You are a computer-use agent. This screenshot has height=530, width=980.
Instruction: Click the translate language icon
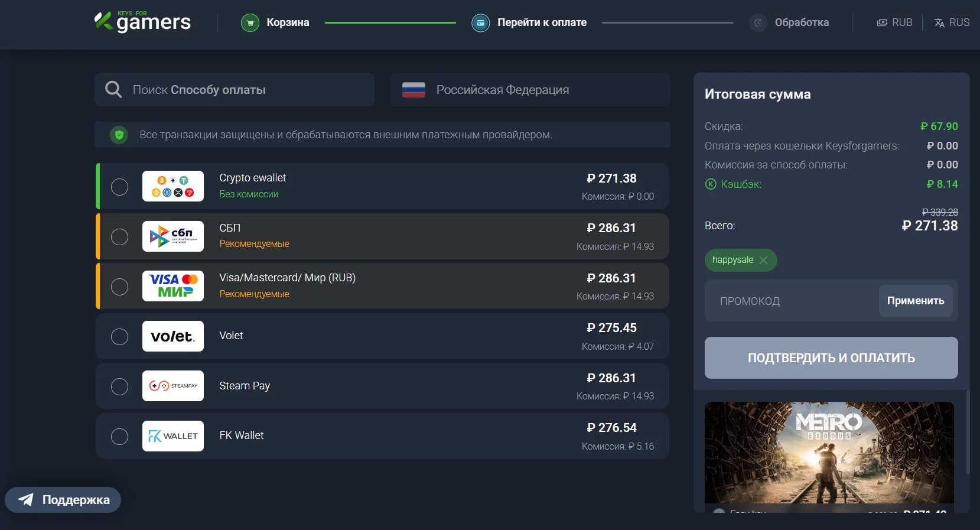[939, 22]
